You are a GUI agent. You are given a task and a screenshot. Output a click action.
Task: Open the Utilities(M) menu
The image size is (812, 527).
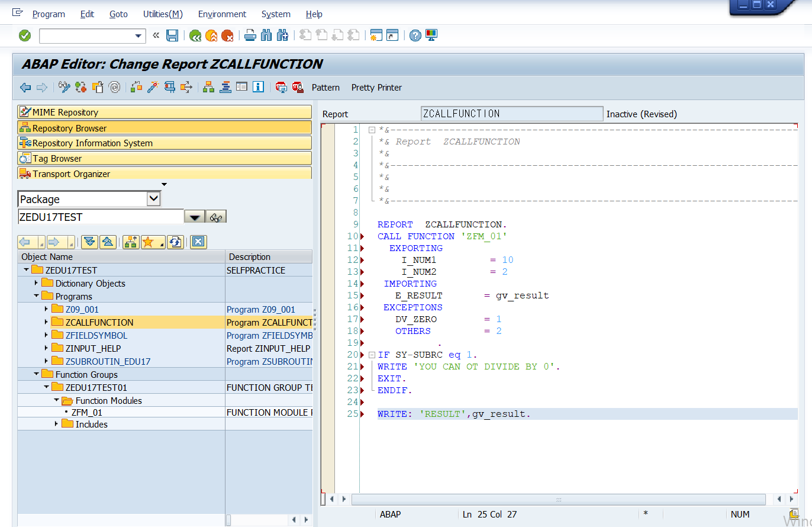point(163,14)
